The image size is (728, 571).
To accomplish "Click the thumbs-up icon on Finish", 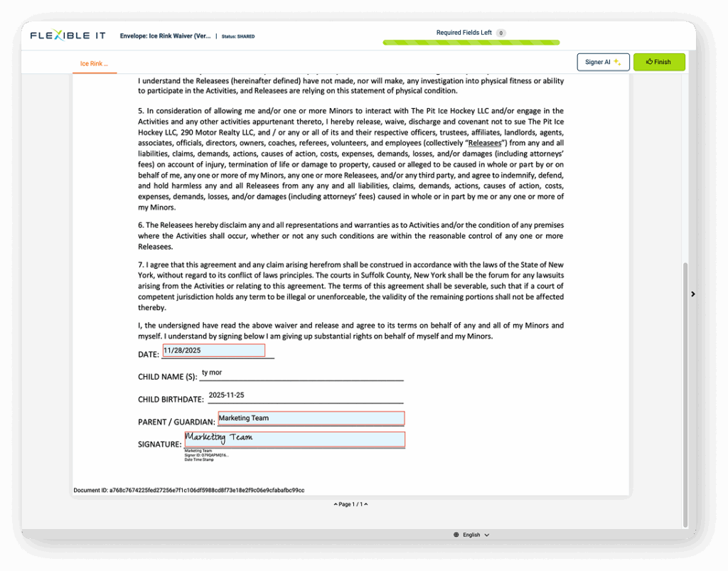I will (x=649, y=62).
